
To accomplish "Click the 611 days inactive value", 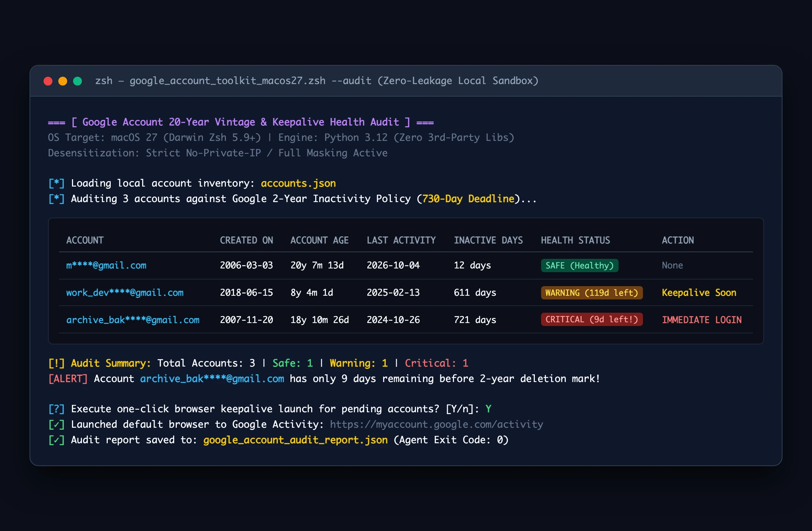I will coord(475,293).
